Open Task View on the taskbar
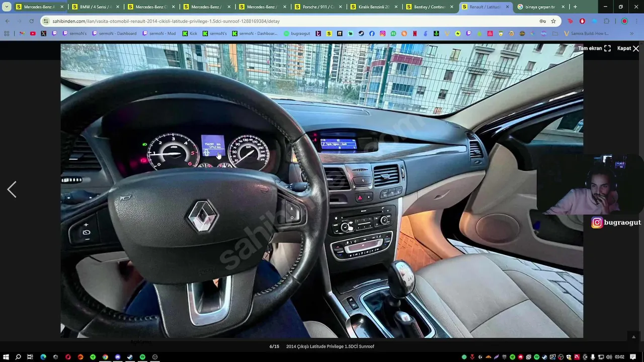The height and width of the screenshot is (362, 644). click(x=30, y=357)
